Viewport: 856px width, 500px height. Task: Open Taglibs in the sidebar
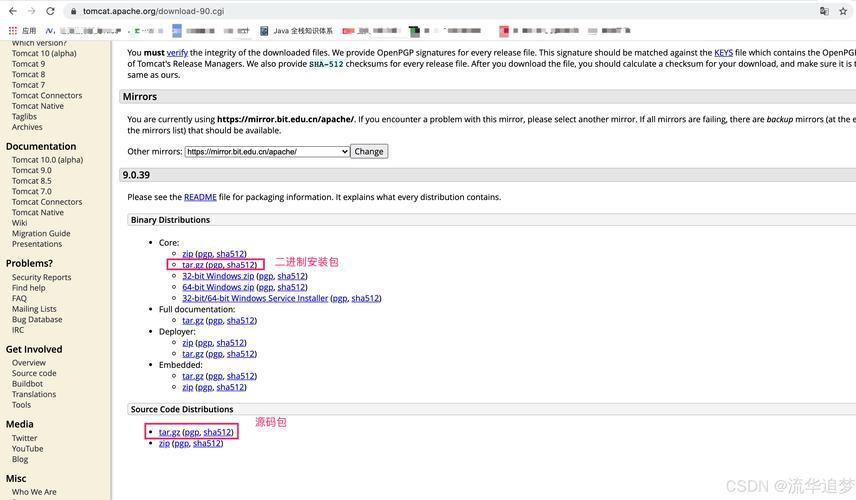24,116
